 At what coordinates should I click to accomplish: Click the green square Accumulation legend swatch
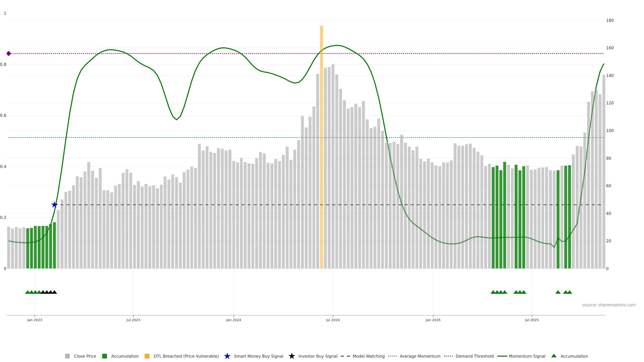click(104, 356)
